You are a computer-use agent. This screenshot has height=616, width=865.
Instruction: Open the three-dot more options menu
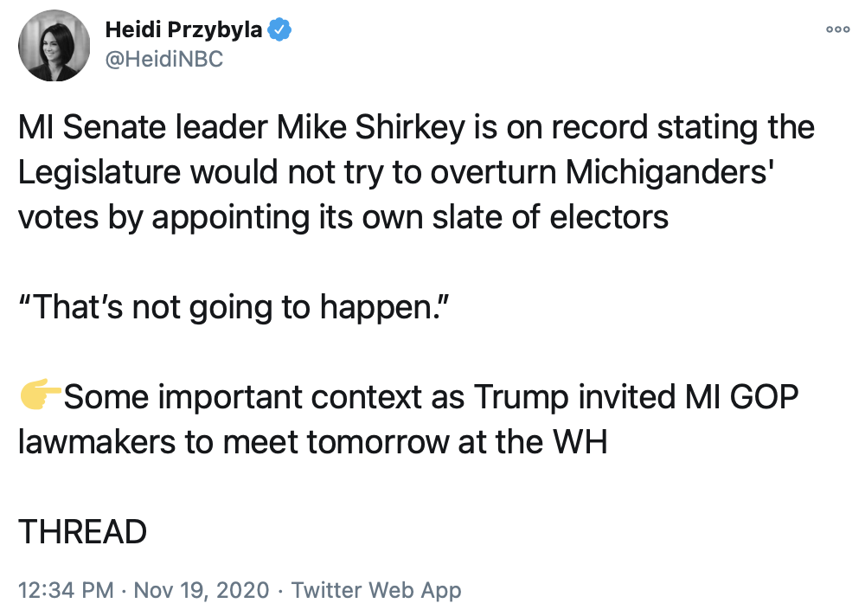[x=837, y=29]
